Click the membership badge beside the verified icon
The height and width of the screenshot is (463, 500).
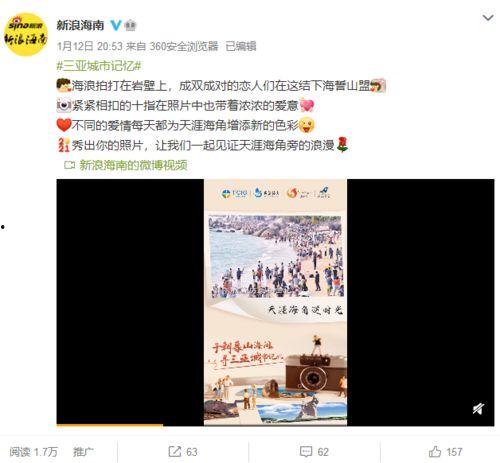click(130, 25)
